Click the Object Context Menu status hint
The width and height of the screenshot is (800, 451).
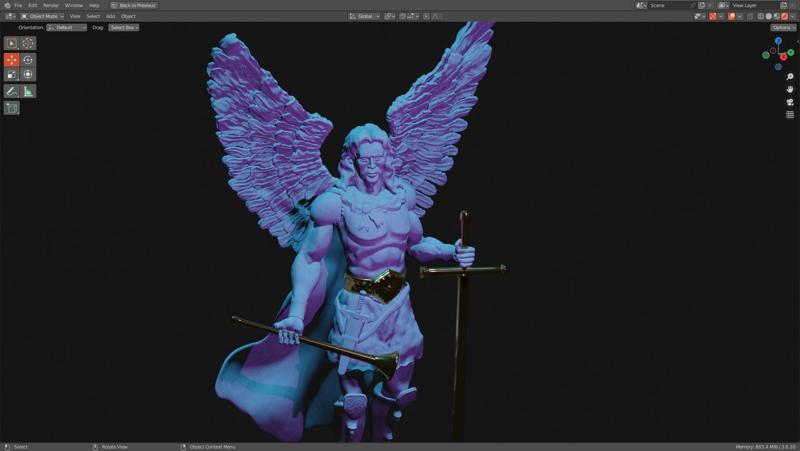coord(212,447)
